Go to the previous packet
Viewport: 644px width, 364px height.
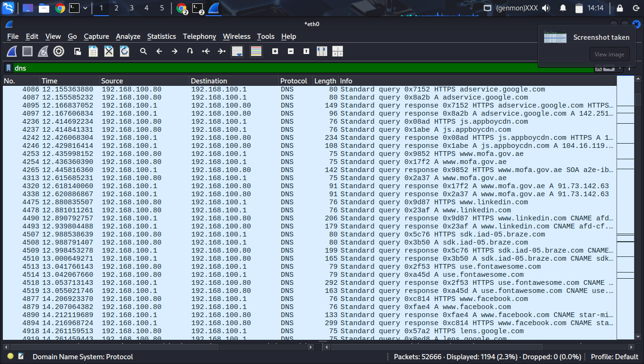[x=159, y=51]
